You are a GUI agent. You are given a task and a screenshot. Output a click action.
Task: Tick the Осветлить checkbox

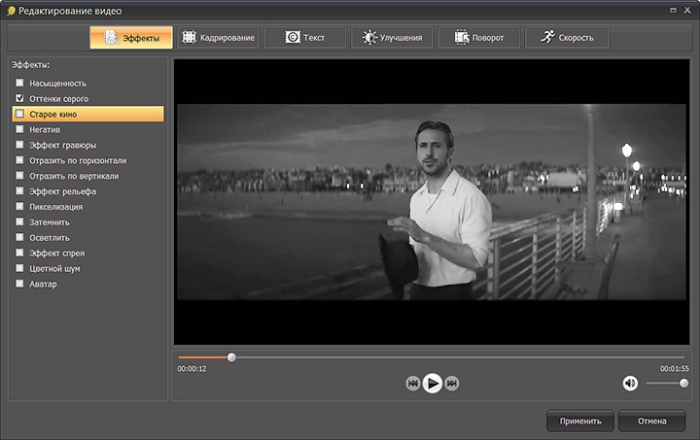pos(20,237)
